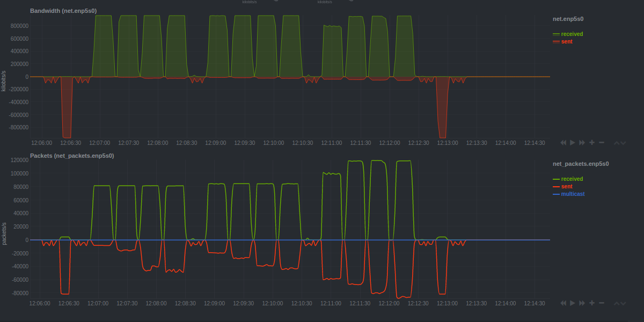The height and width of the screenshot is (322, 644).
Task: Click 12:07:30 on Packets chart time axis
Action: coord(128,303)
